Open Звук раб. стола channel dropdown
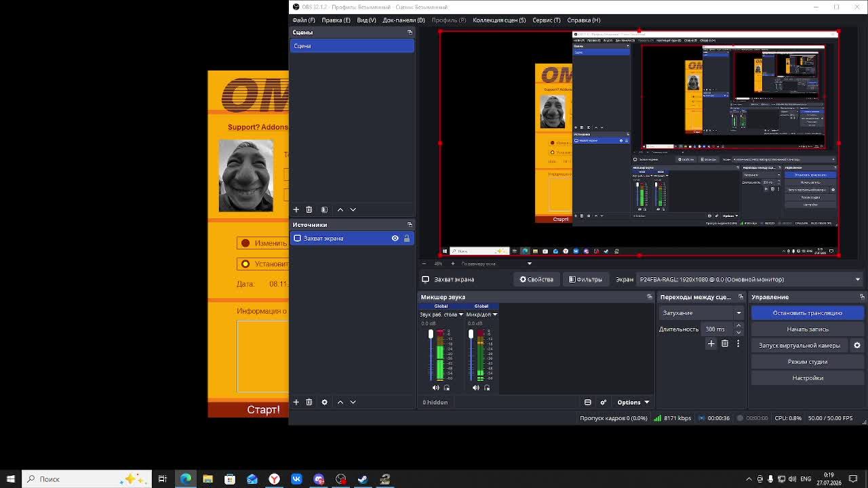The height and width of the screenshot is (488, 868). pos(460,314)
